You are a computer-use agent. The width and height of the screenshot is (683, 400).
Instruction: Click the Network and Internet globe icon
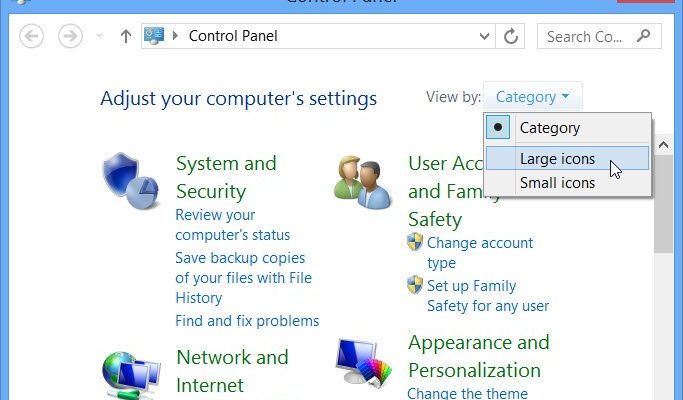click(131, 374)
